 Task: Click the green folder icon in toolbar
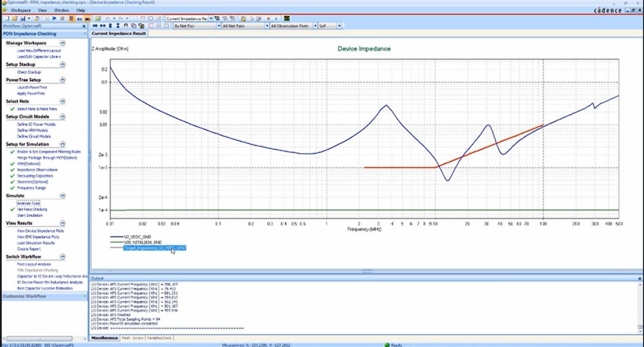[98, 18]
